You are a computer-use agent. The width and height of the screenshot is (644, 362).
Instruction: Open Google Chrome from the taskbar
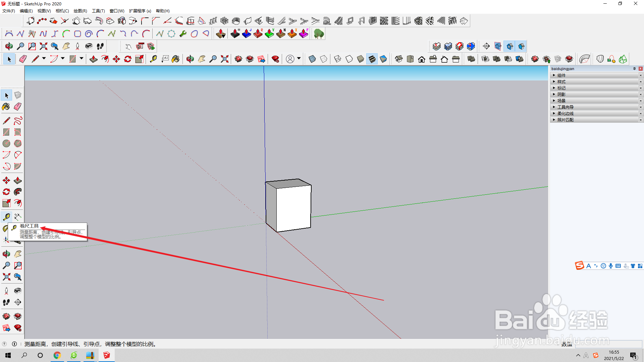point(57,355)
